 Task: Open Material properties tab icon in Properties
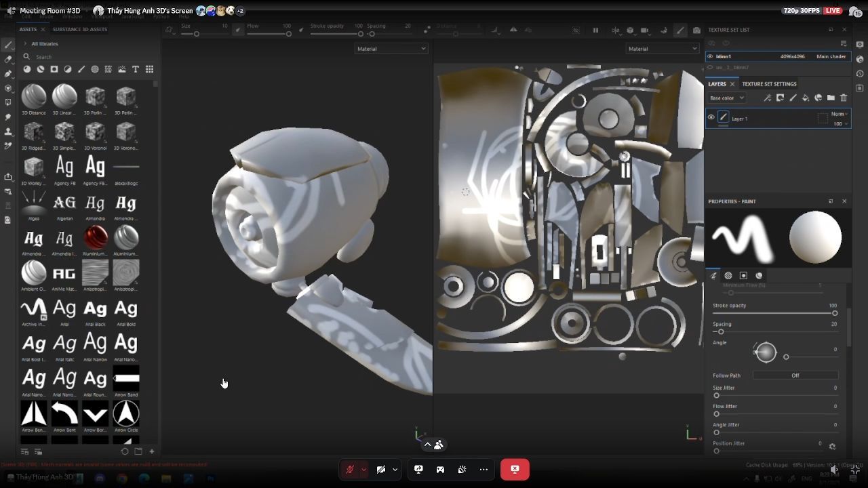click(x=759, y=276)
